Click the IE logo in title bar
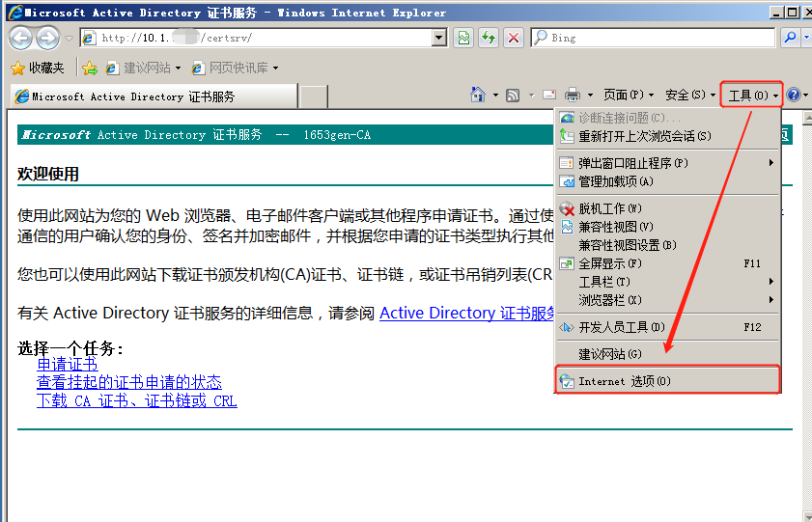 tap(15, 12)
